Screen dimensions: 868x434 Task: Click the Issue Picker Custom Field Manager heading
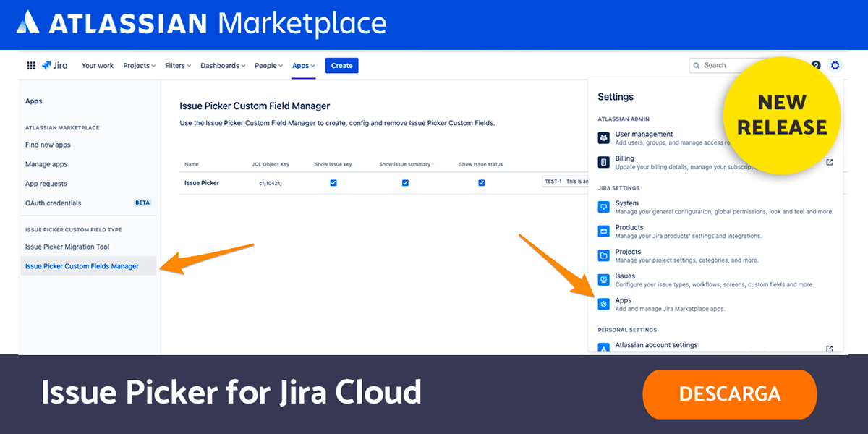(x=255, y=106)
